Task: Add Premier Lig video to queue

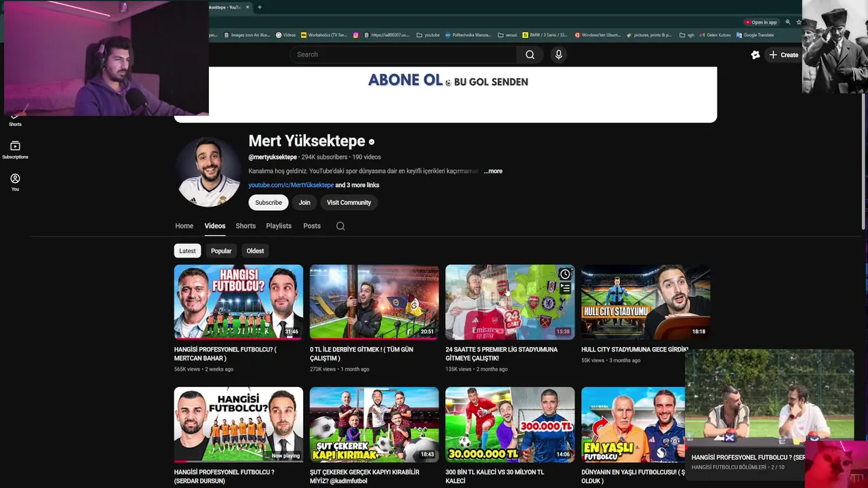Action: tap(565, 289)
